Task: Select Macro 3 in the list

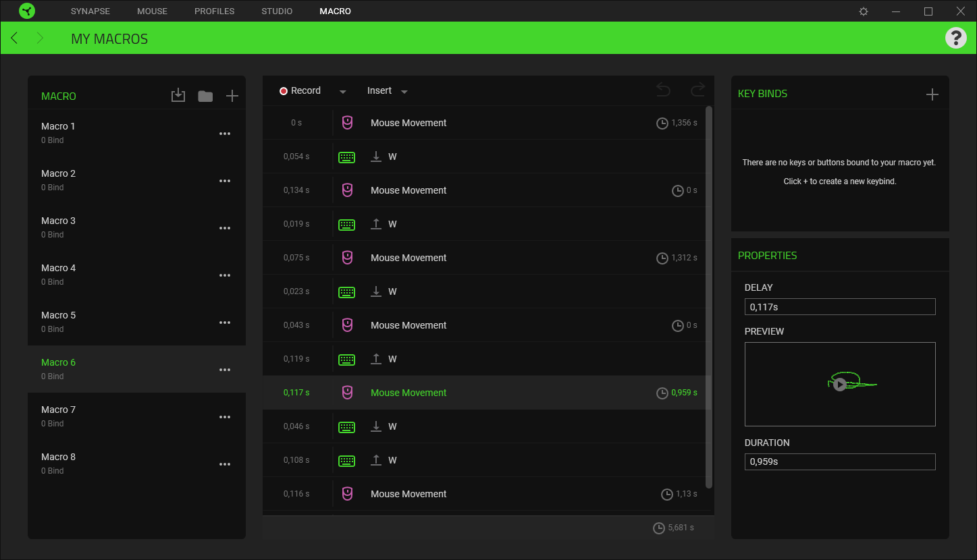Action: tap(136, 227)
